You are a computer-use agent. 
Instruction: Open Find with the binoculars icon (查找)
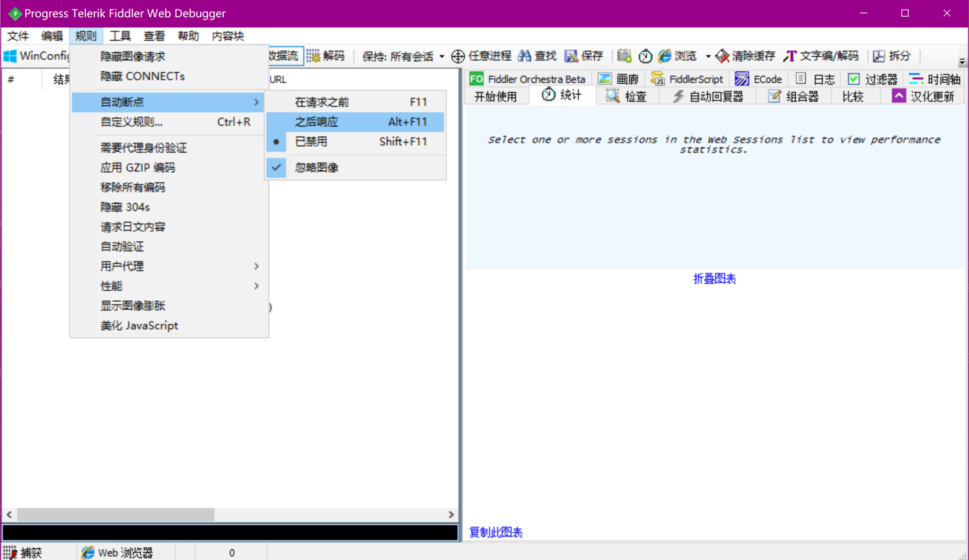(x=524, y=56)
